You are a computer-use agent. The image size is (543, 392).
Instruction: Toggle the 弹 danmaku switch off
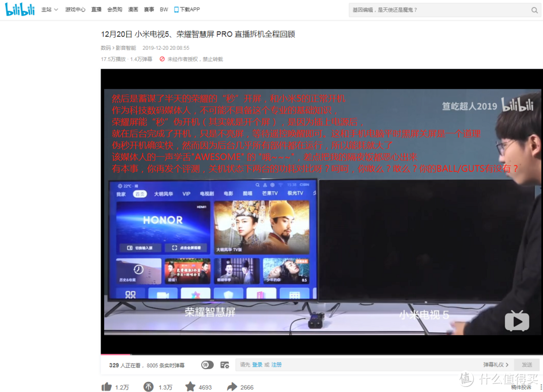pyautogui.click(x=208, y=365)
